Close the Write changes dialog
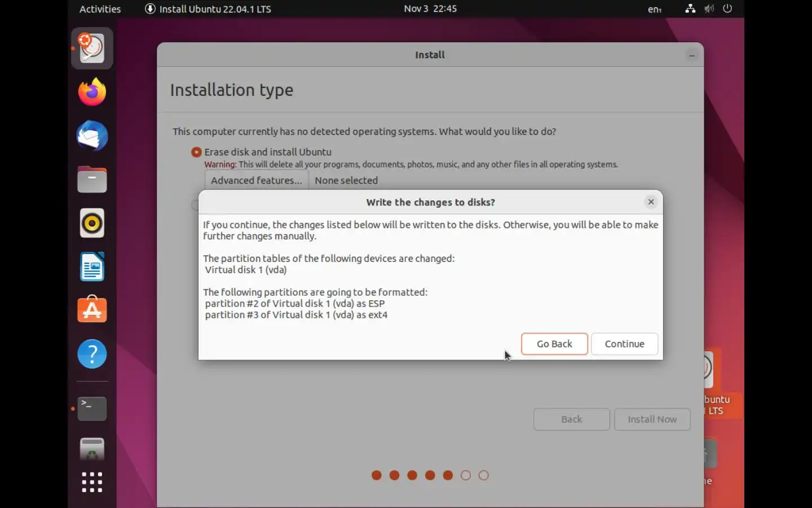This screenshot has width=812, height=508. (x=651, y=202)
